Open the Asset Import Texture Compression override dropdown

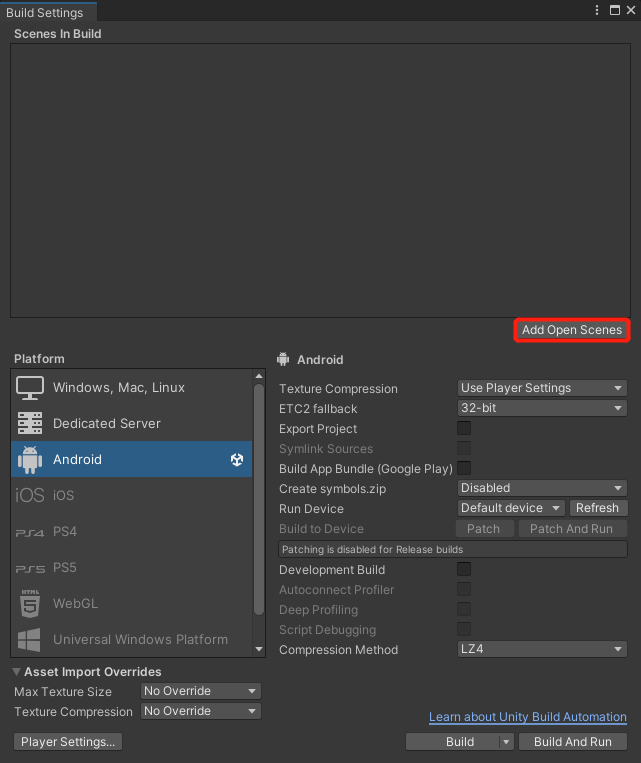[x=201, y=711]
